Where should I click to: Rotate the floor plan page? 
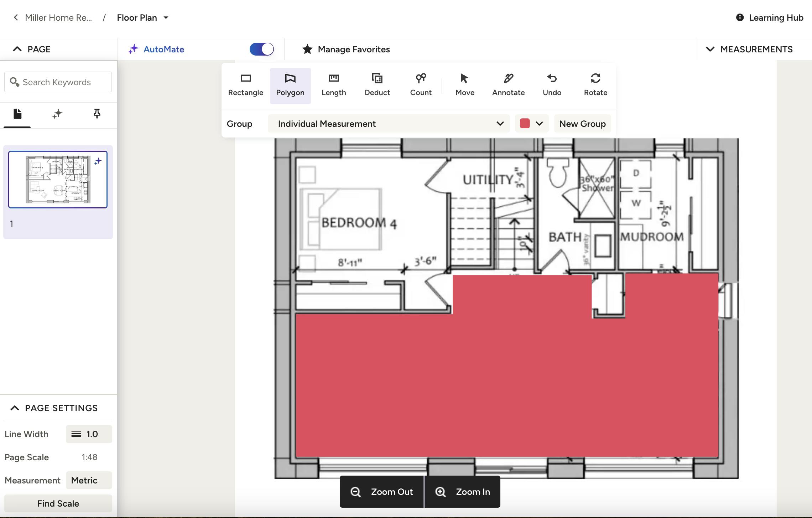(x=595, y=85)
